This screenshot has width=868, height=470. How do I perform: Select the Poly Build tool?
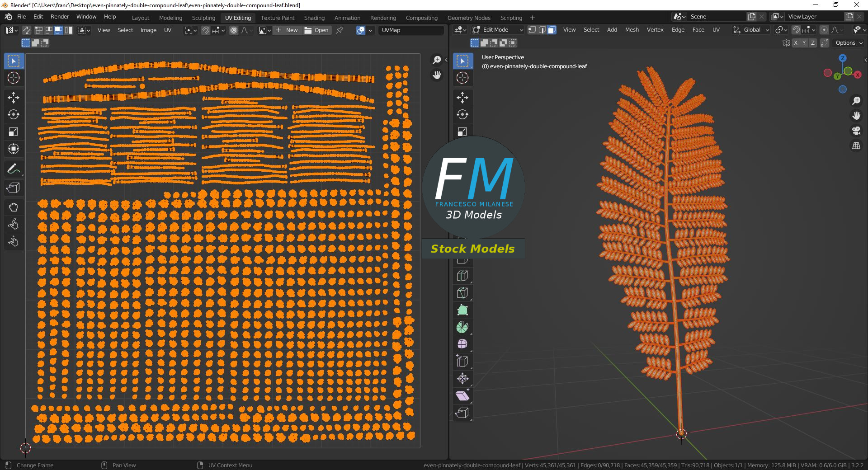[x=462, y=310]
